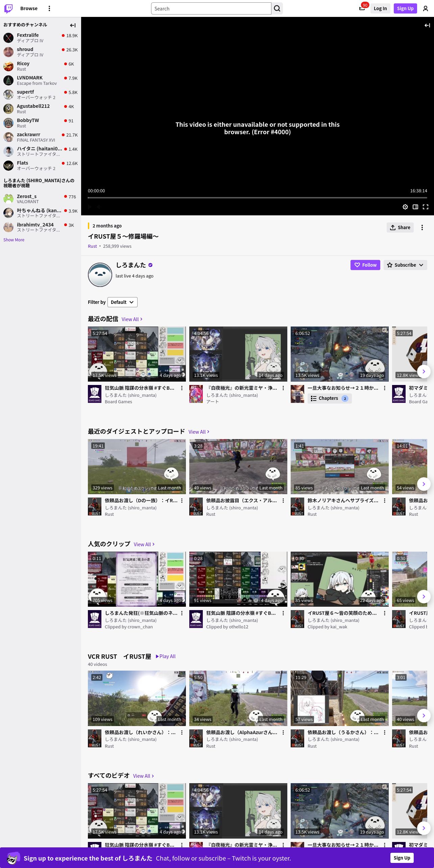
Task: Open Zerost_s channel in the sidebar
Action: (41, 199)
